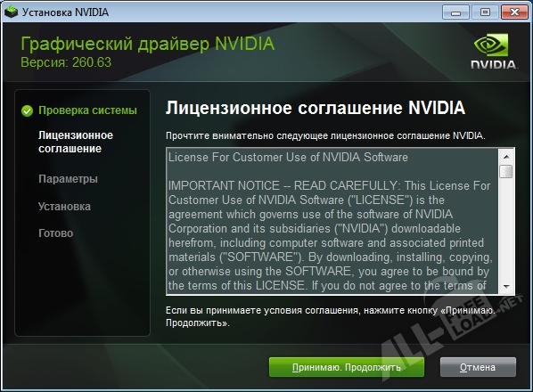Click the Отмена button

click(478, 367)
